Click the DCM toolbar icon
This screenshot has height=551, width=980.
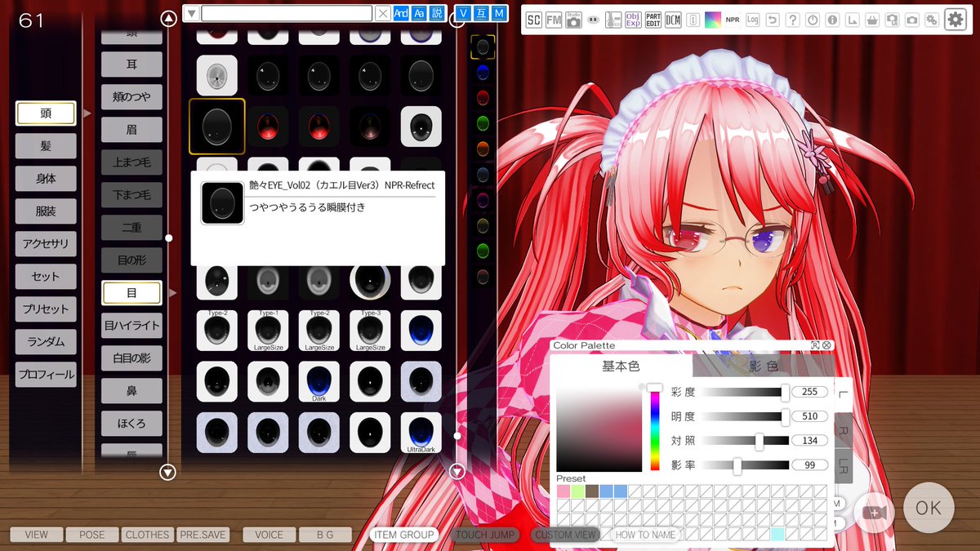673,20
